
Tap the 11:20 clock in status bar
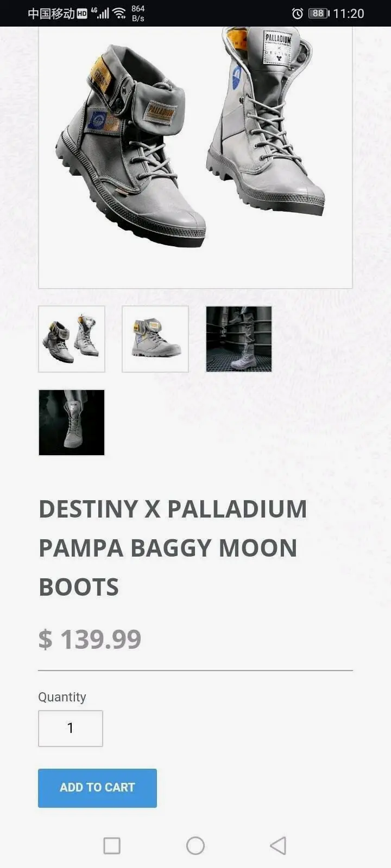[349, 14]
